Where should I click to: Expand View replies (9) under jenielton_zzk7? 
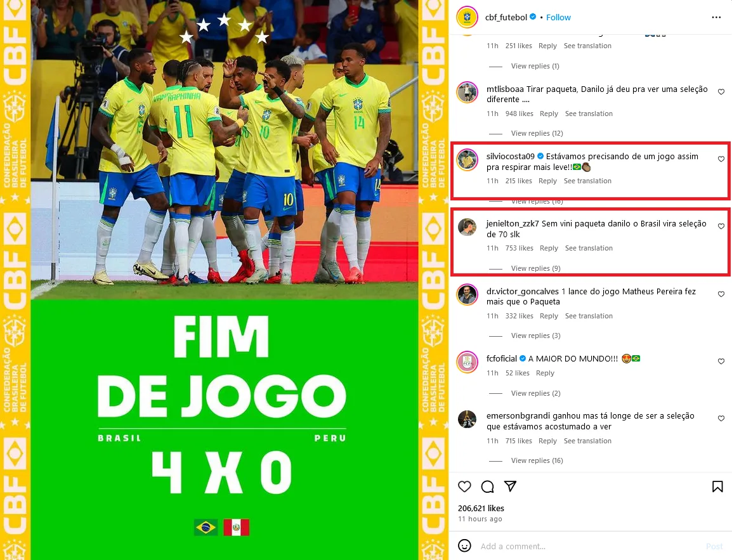(x=535, y=268)
